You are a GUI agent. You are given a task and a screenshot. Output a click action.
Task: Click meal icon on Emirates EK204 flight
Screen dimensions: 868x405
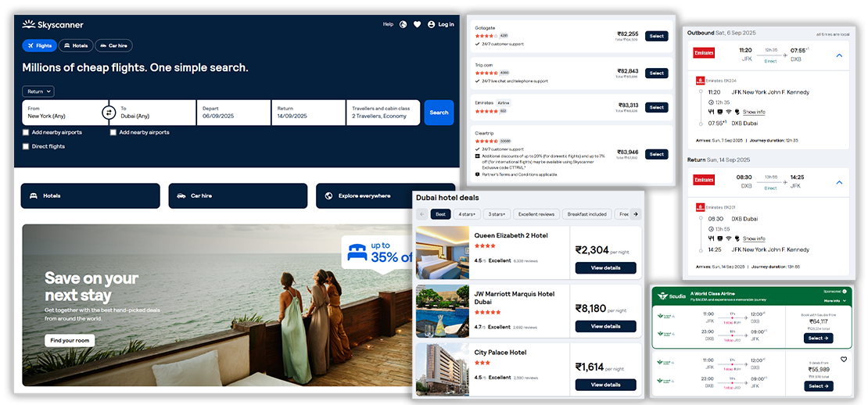pos(712,112)
